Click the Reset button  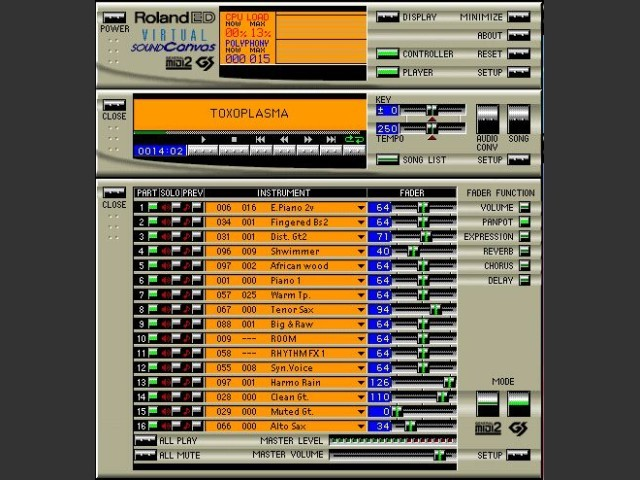[x=518, y=54]
